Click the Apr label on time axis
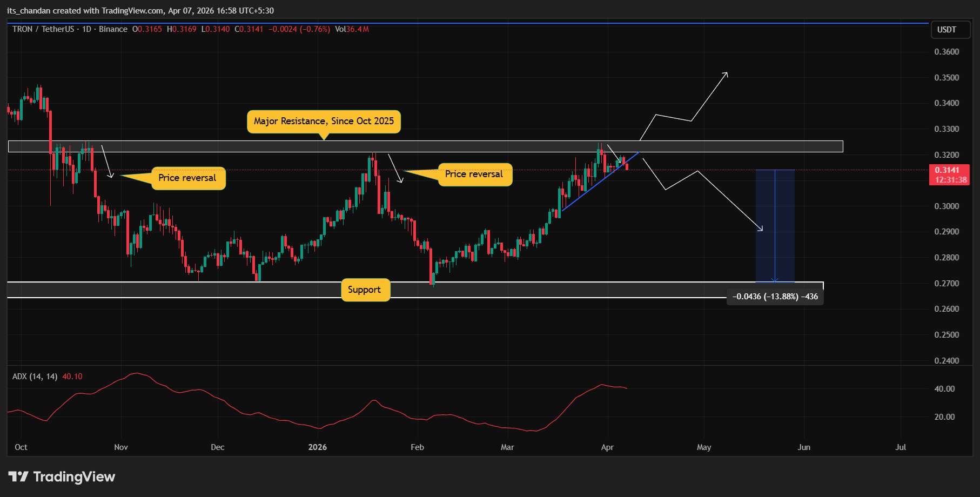Image resolution: width=980 pixels, height=497 pixels. pyautogui.click(x=607, y=447)
